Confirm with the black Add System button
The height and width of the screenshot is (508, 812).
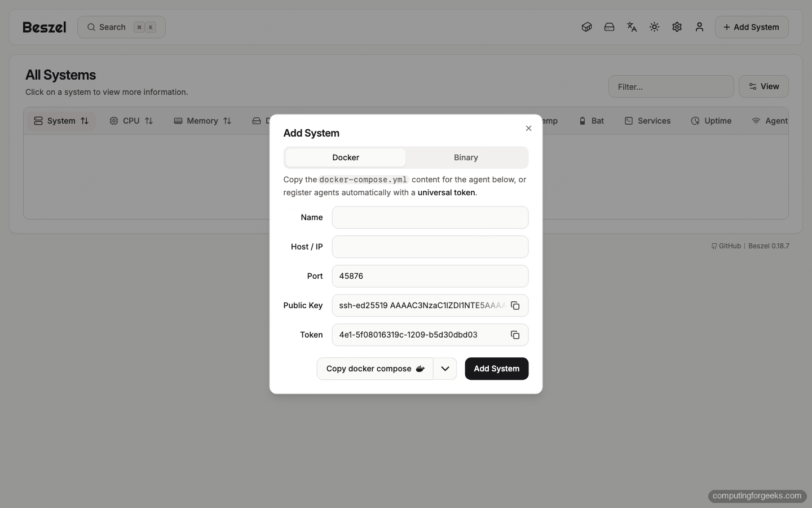[497, 369]
